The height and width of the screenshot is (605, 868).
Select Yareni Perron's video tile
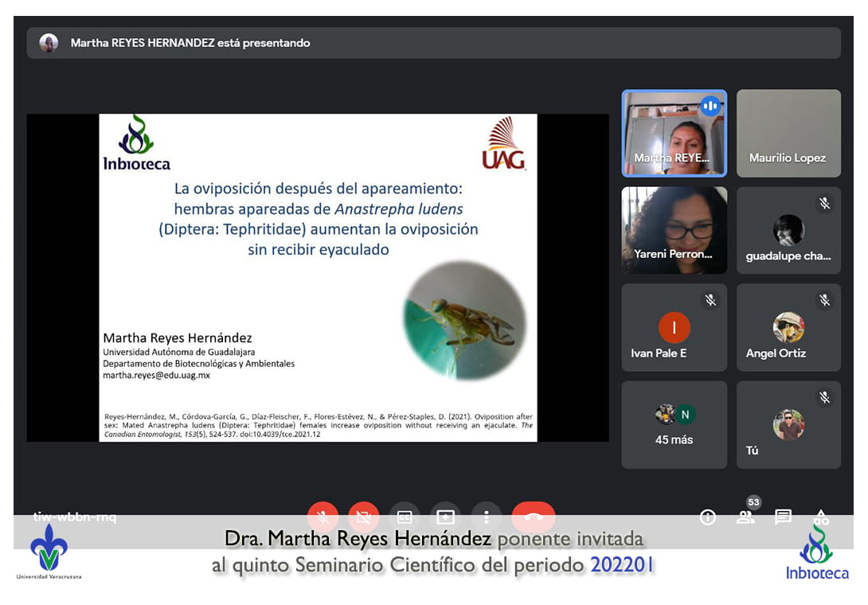pos(674,230)
